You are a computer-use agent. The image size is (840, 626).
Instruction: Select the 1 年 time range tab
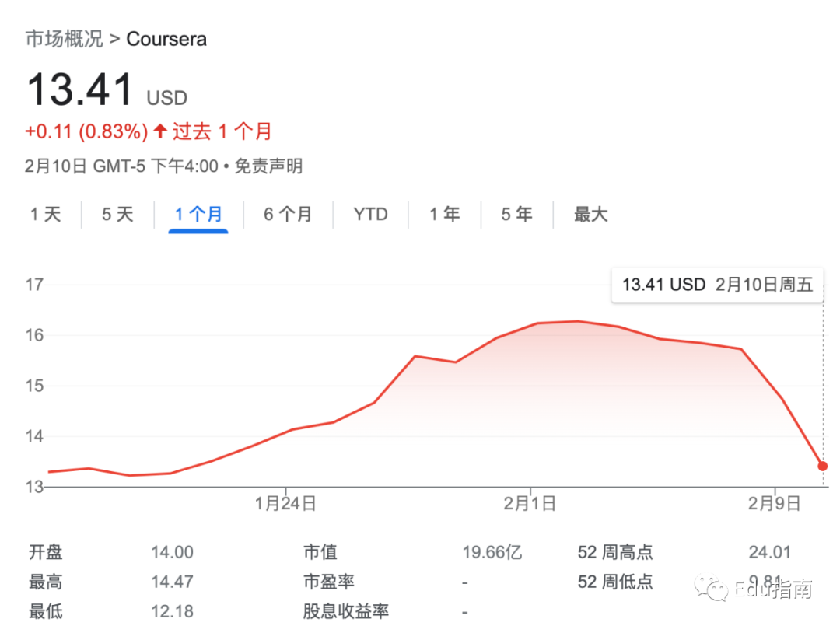tap(445, 214)
